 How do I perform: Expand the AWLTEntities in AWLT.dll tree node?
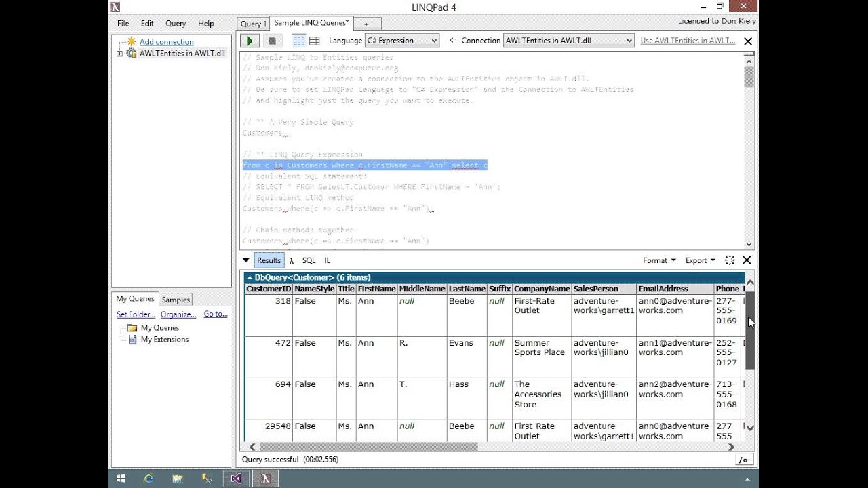click(119, 54)
